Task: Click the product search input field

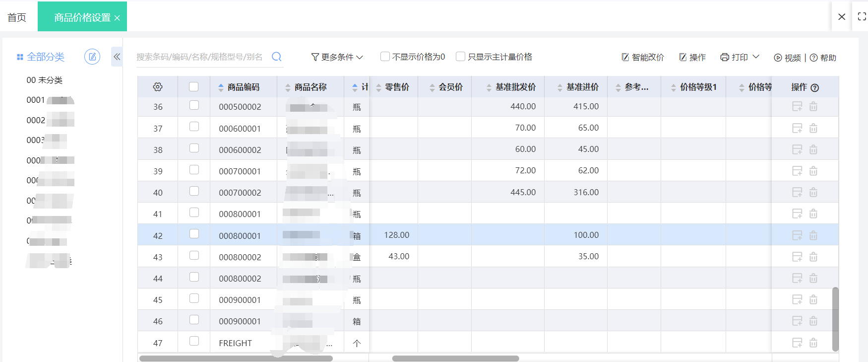Action: [x=201, y=57]
